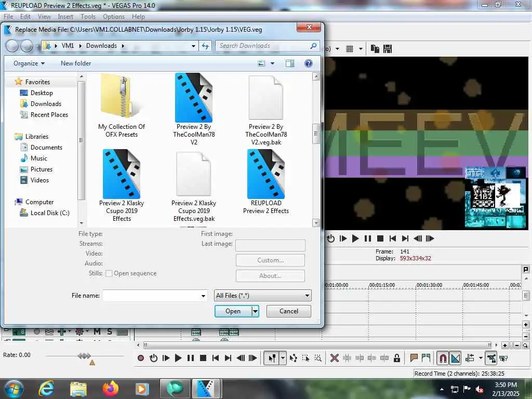Select the REUPLOAD Preview 2 Effects file

[x=266, y=182]
